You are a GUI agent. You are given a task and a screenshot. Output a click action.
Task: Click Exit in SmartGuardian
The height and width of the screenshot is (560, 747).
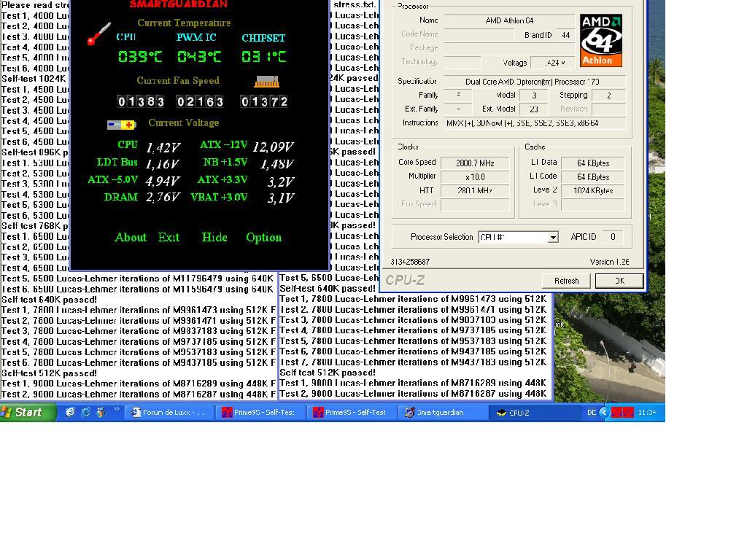coord(169,237)
